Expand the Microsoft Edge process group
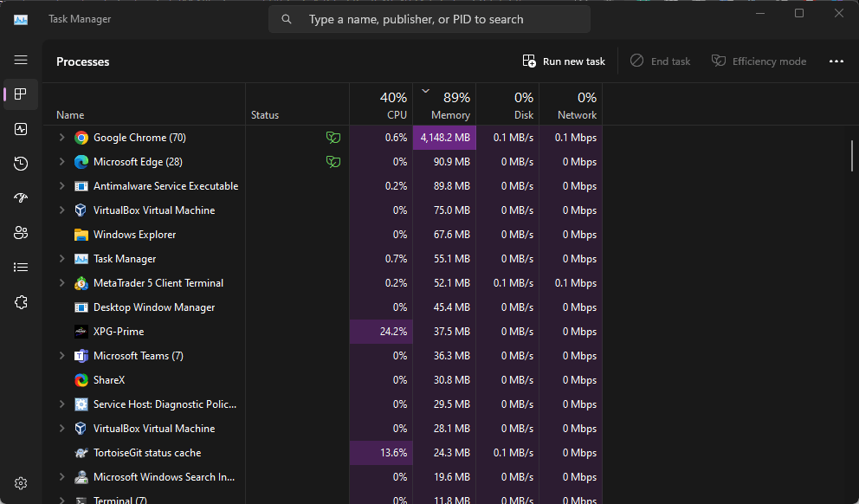 tap(61, 162)
